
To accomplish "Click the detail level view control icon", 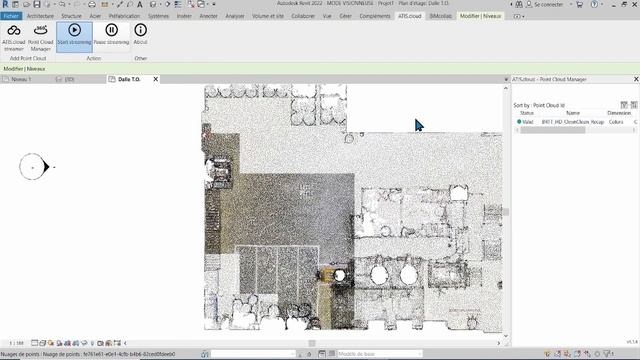I will (x=35, y=343).
